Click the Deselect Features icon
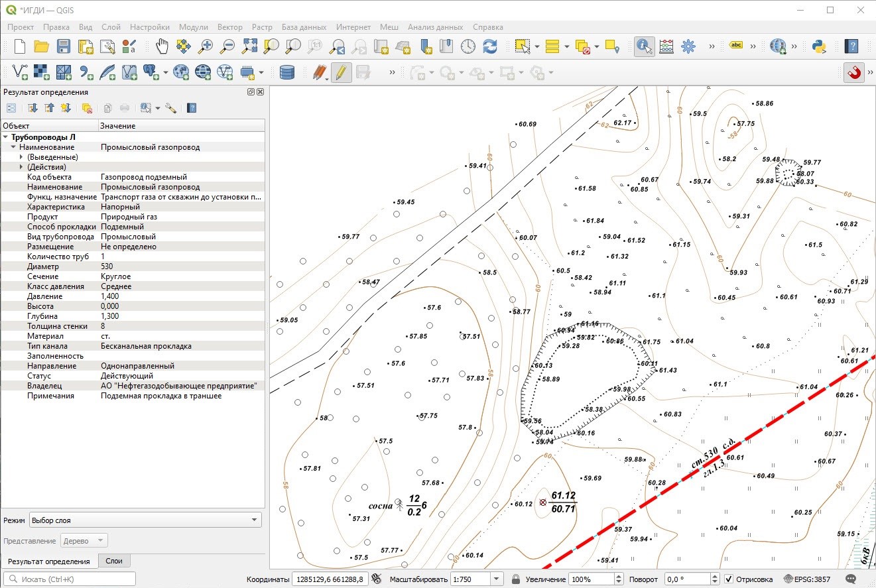Screen dimensions: 876x588 (x=584, y=46)
